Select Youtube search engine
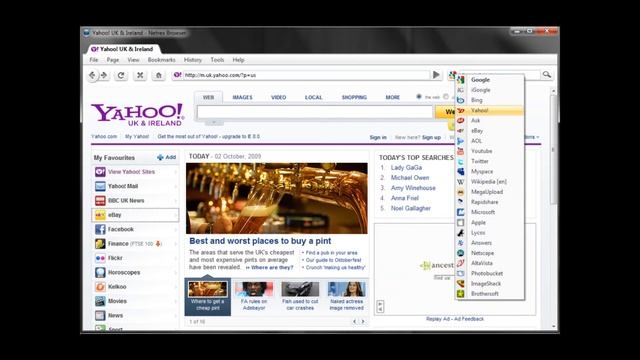This screenshot has width=640, height=360. coord(490,151)
